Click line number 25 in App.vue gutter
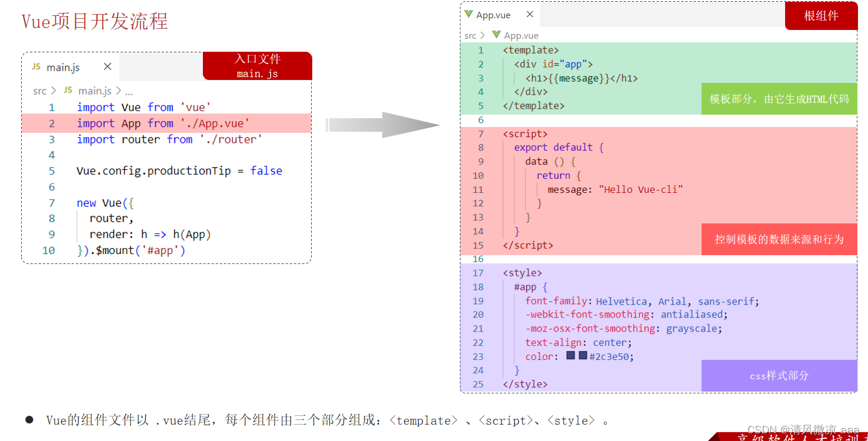868x441 pixels. 478,384
